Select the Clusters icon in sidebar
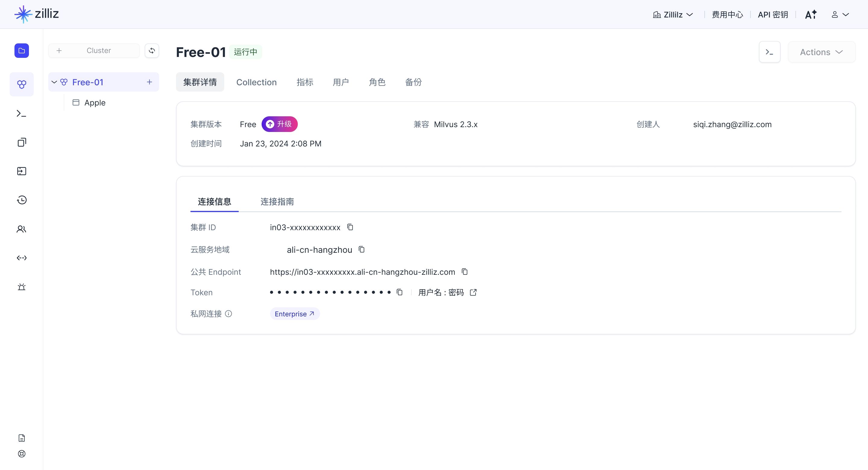 (x=22, y=84)
